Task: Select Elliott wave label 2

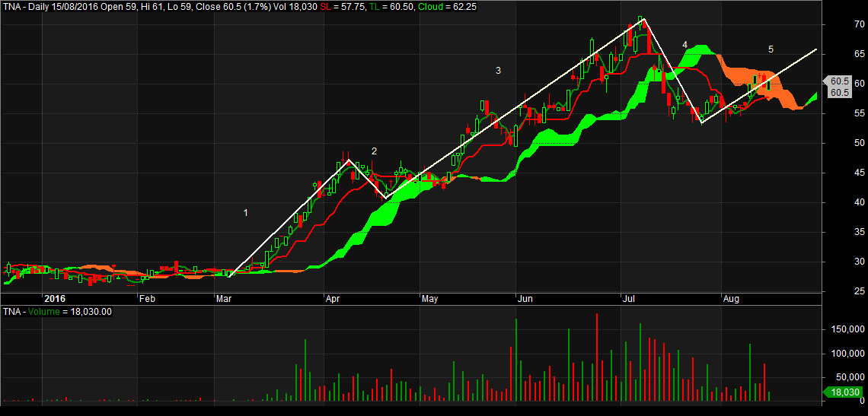Action: pos(374,151)
